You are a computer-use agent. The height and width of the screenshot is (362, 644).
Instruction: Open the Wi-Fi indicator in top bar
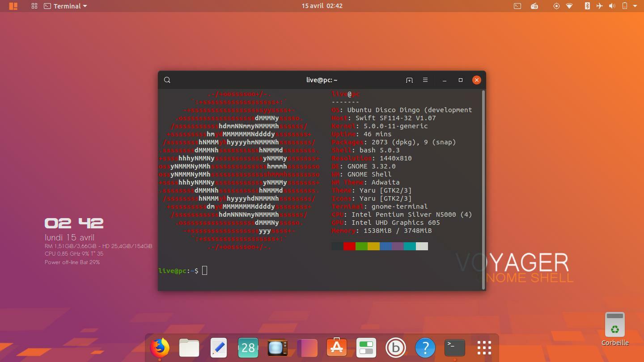(569, 6)
